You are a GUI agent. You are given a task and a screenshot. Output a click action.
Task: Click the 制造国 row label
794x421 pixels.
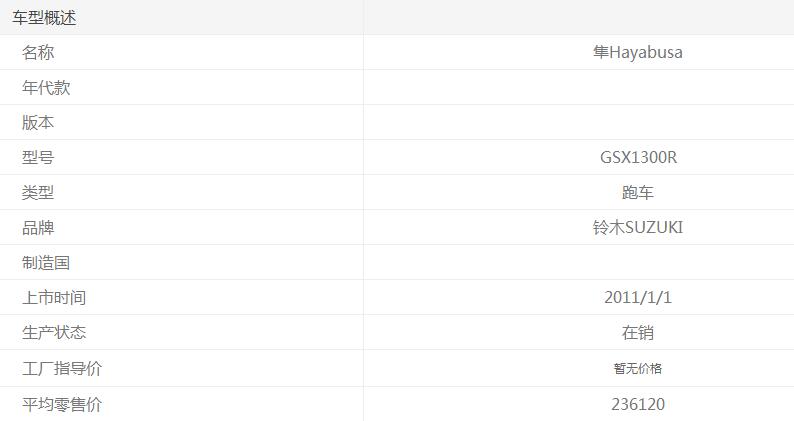[x=46, y=263]
